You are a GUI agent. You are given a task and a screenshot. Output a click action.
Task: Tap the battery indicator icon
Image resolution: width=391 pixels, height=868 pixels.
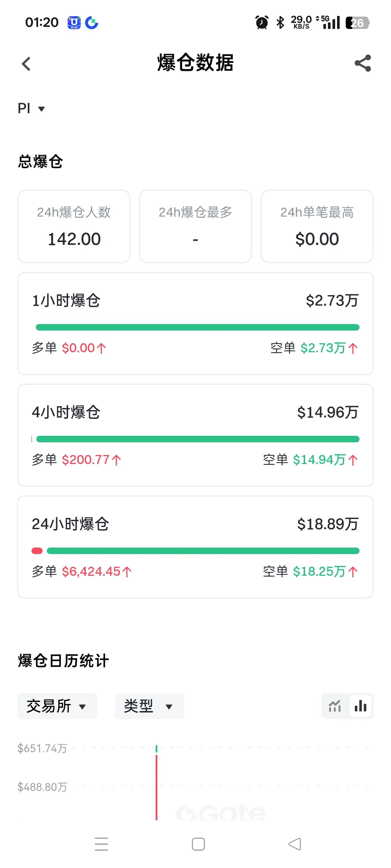point(357,23)
